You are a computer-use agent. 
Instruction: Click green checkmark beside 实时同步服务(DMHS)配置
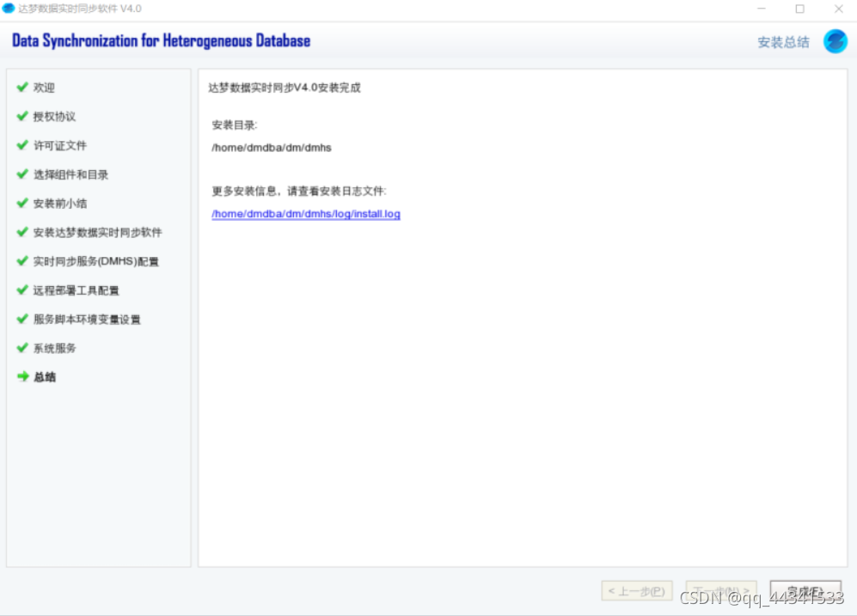(22, 260)
